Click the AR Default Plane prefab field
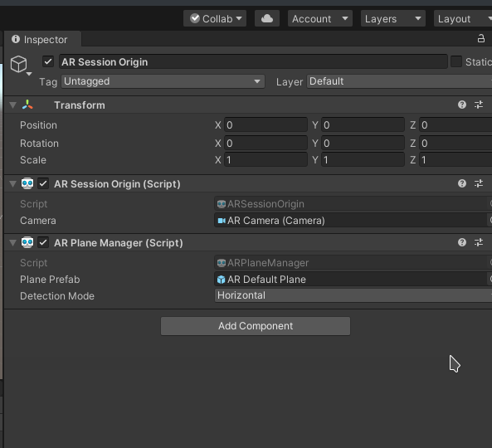The width and height of the screenshot is (492, 448). coord(351,280)
